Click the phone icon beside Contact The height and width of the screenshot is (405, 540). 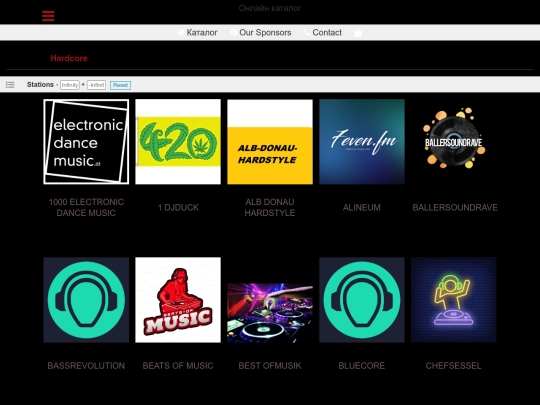[307, 32]
